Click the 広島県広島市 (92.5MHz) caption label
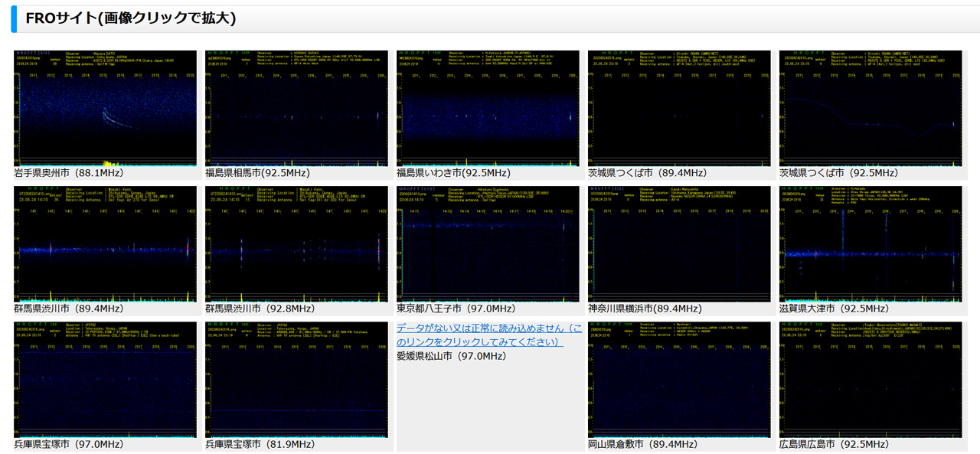Screen dimensions: 980x454 click(x=834, y=444)
